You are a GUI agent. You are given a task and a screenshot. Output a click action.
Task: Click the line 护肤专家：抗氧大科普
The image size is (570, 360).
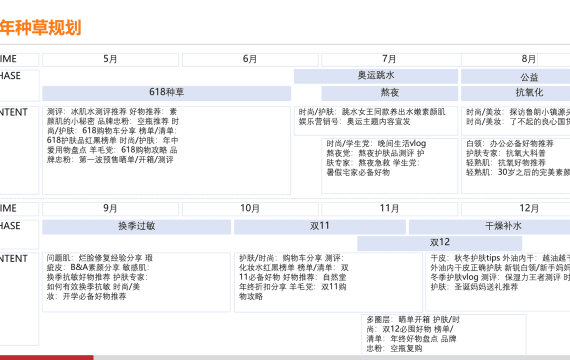pos(506,153)
